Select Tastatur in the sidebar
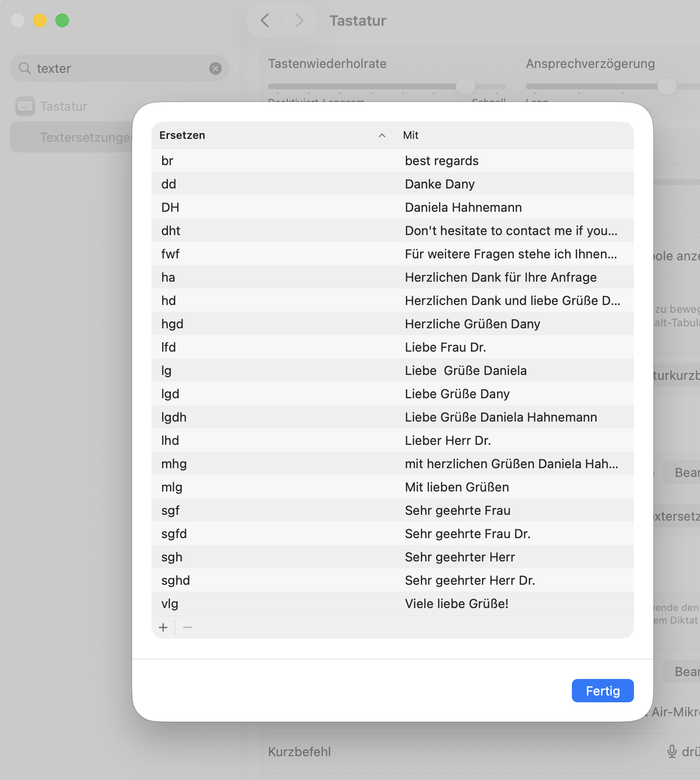700x780 pixels. (64, 106)
